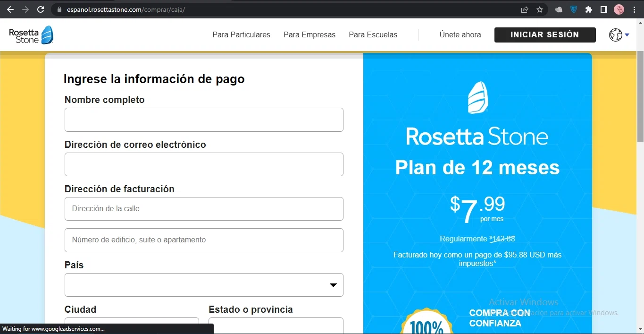Click the Plan de 12 meses heading
The width and height of the screenshot is (644, 334).
[x=477, y=168]
